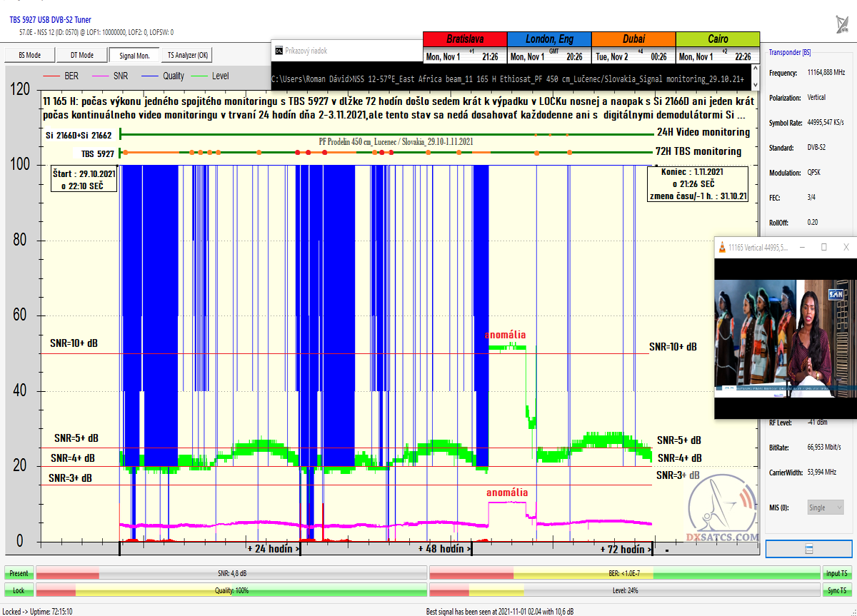Maximize the VLC player window
The width and height of the screenshot is (857, 616).
tap(823, 247)
